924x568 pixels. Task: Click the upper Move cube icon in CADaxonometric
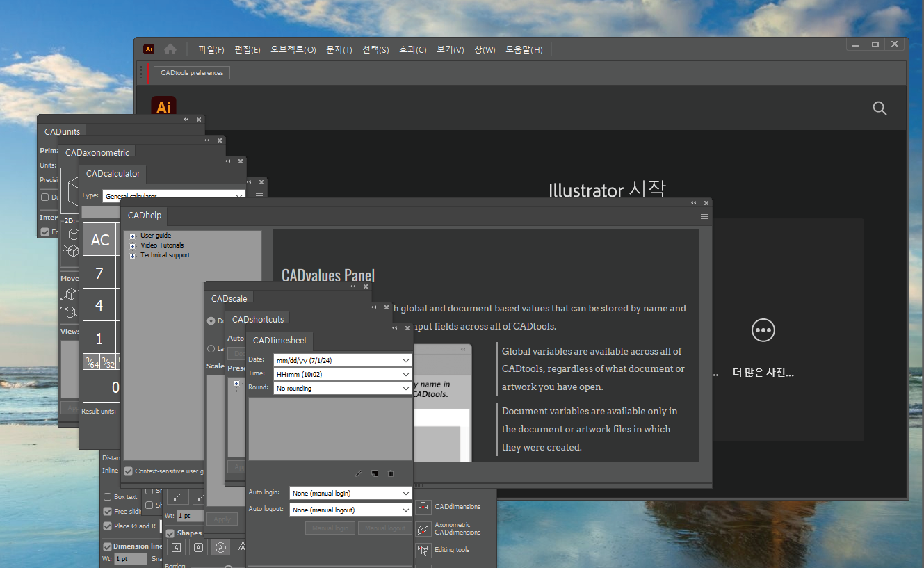pos(70,295)
